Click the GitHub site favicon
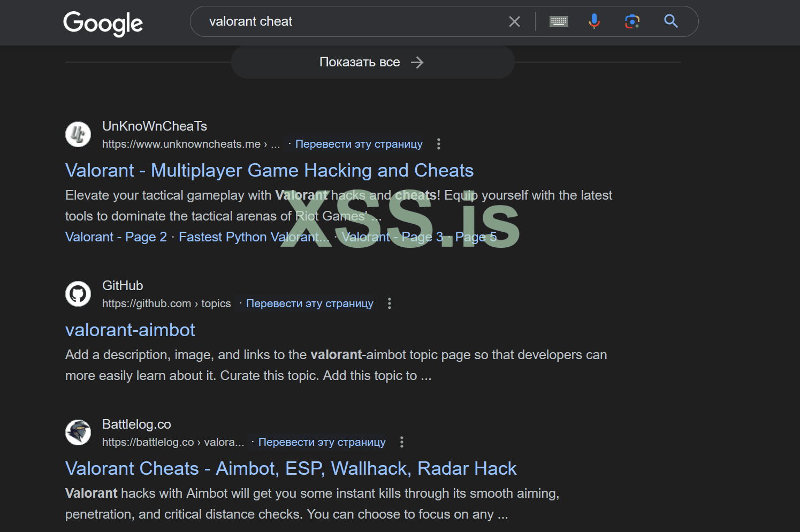 [78, 294]
